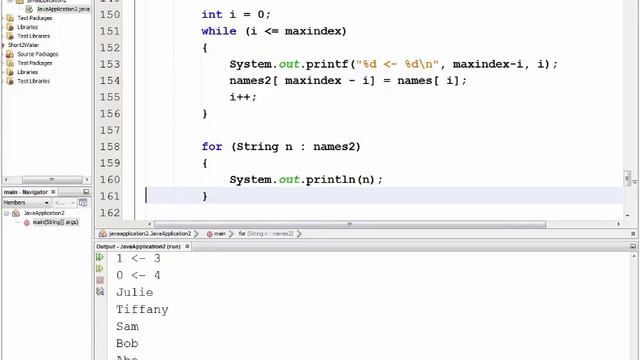Viewport: 640px width, 360px height.
Task: Open the Navigator filter combo box beside Members
Action: click(x=65, y=203)
